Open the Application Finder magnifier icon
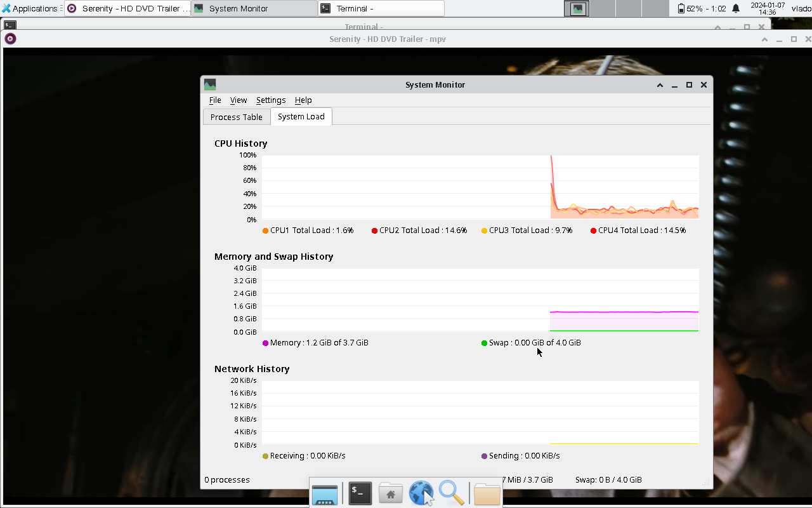 (451, 493)
